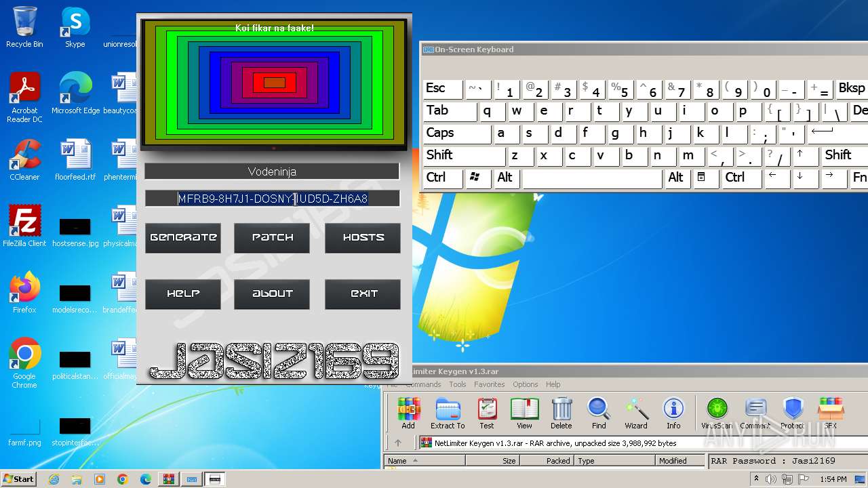This screenshot has width=868, height=488.
Task: Select Microsoft Edge desktop icon
Action: (75, 94)
